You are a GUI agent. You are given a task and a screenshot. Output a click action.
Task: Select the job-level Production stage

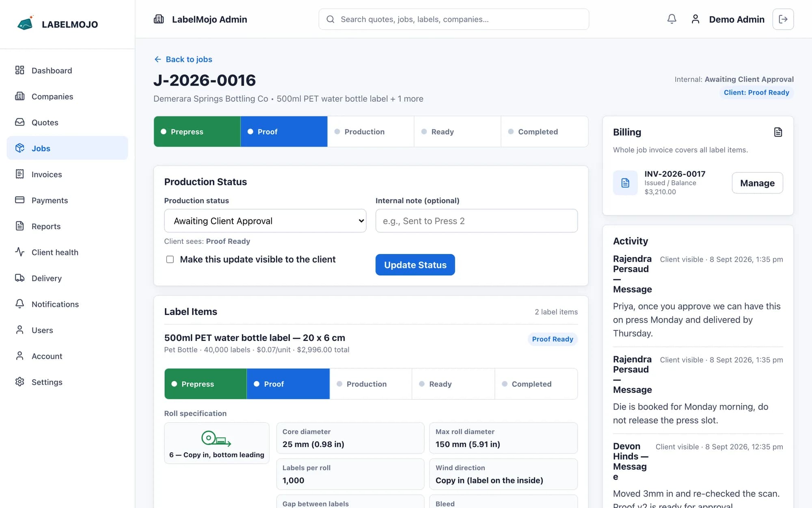click(371, 132)
